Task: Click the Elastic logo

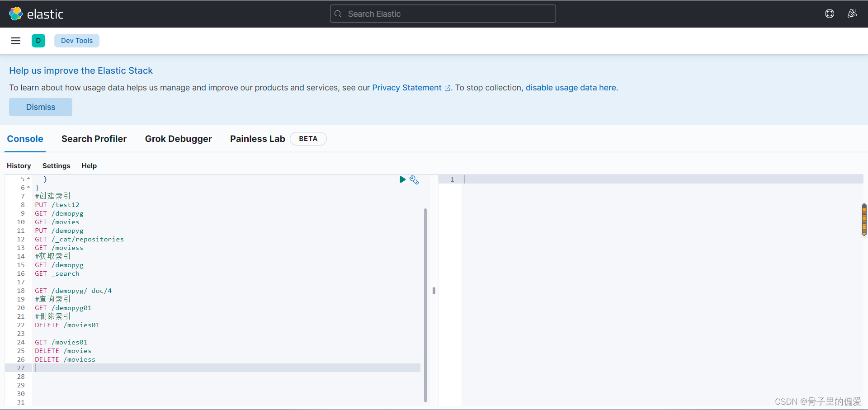Action: 36,14
